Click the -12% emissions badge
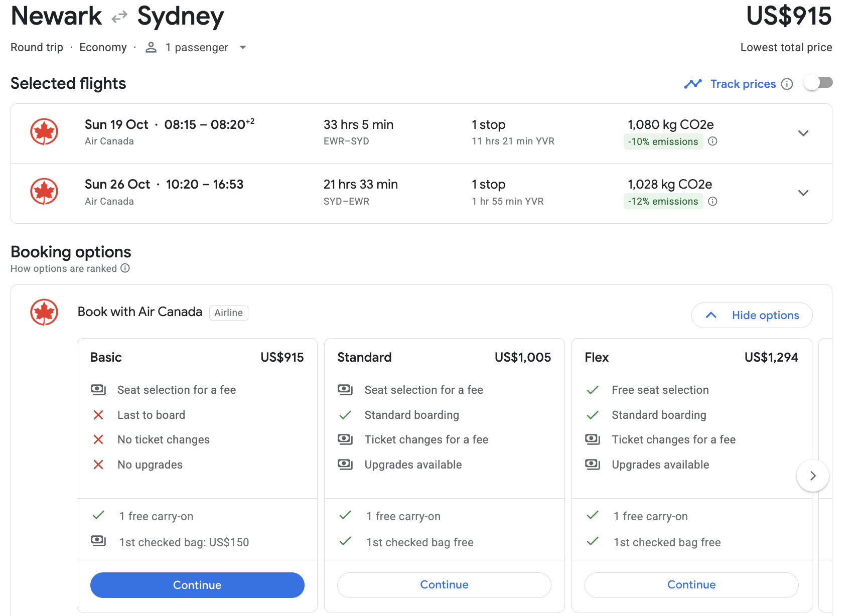Image resolution: width=862 pixels, height=616 pixels. click(x=663, y=201)
